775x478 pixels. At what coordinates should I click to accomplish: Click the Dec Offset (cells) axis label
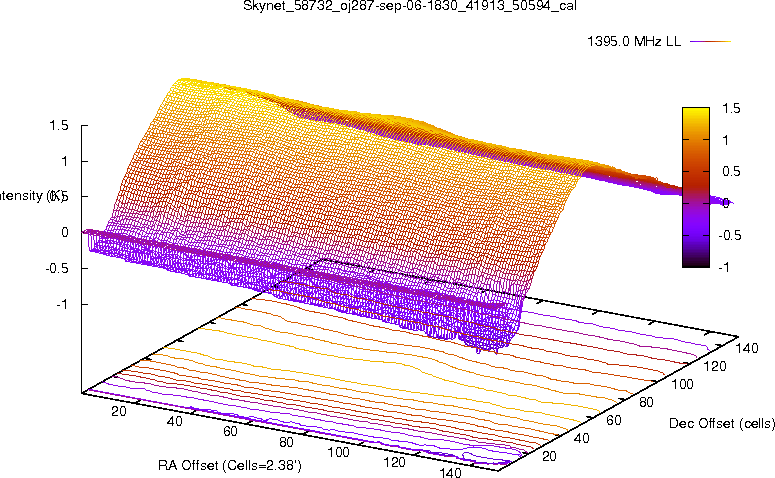722,424
